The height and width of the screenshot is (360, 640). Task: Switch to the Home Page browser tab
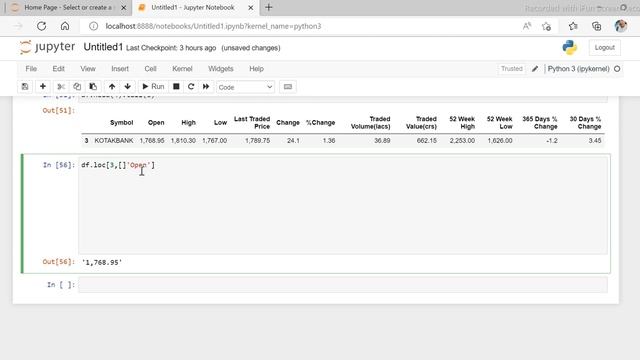pos(68,7)
